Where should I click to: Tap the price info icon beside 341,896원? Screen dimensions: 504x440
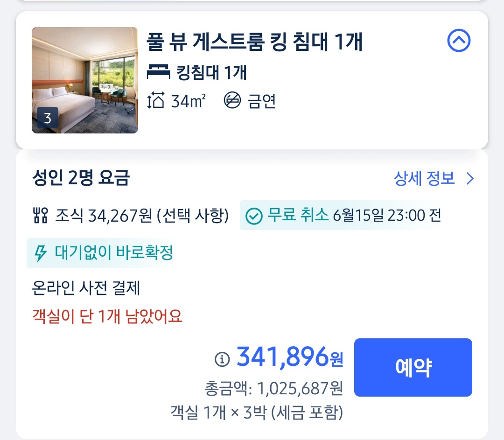[x=222, y=359]
